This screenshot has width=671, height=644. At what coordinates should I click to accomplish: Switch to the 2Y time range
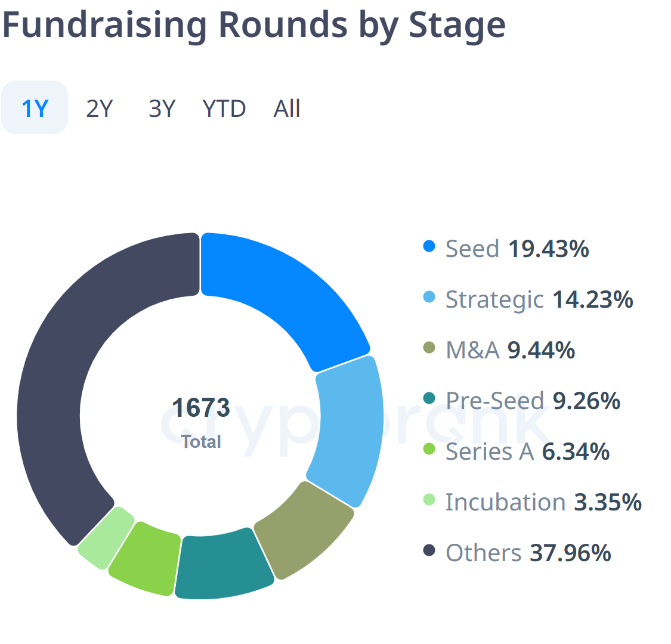100,109
